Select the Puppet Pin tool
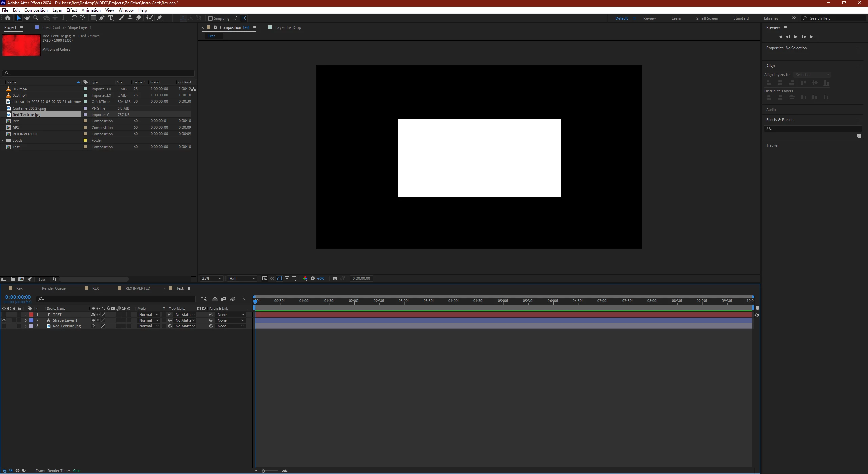The height and width of the screenshot is (474, 868). point(160,18)
